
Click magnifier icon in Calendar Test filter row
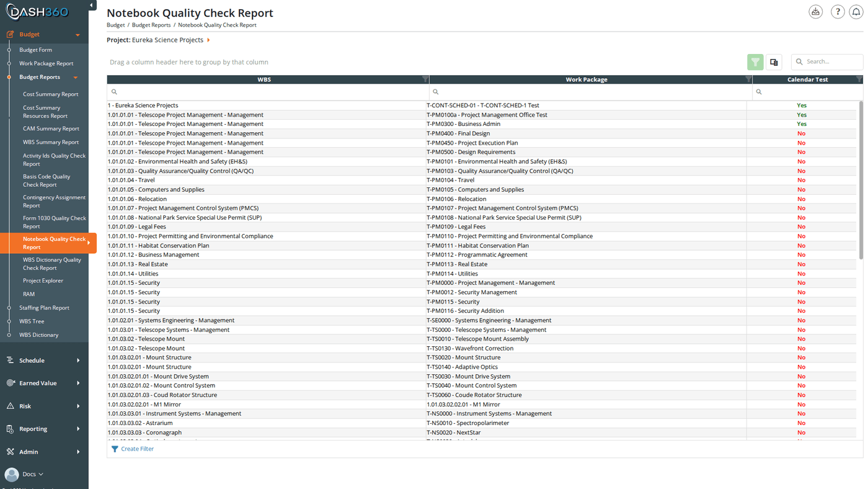click(759, 92)
